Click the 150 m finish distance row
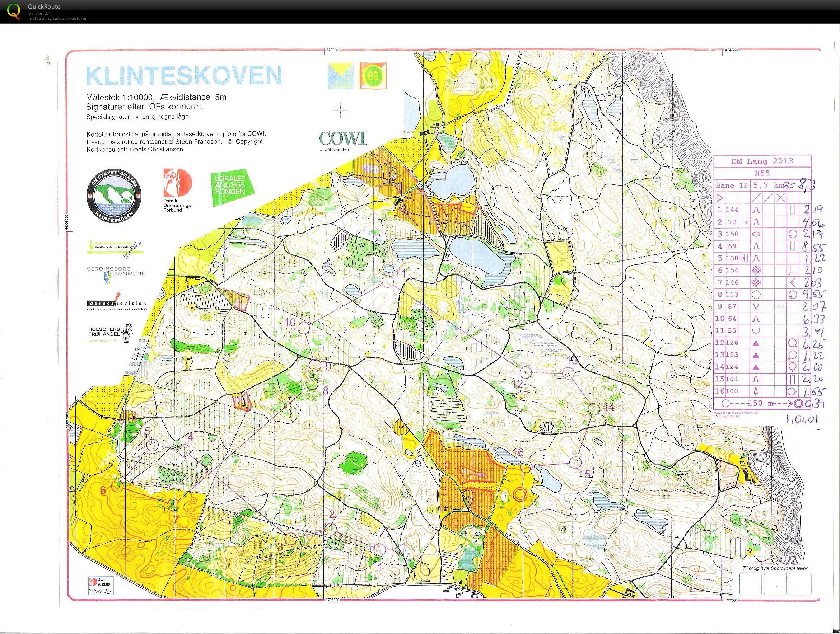 coord(762,404)
